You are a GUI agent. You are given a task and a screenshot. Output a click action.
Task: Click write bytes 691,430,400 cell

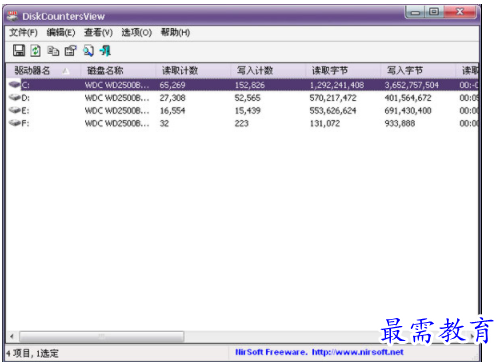[408, 111]
